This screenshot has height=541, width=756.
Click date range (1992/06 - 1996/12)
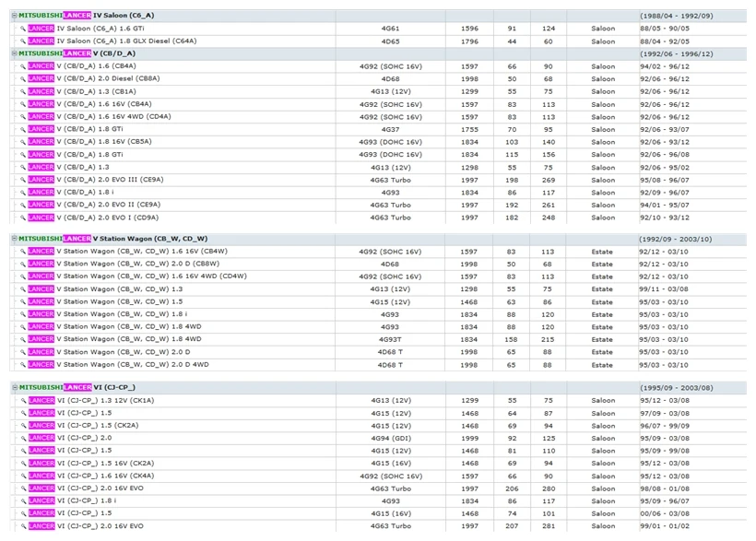point(677,54)
